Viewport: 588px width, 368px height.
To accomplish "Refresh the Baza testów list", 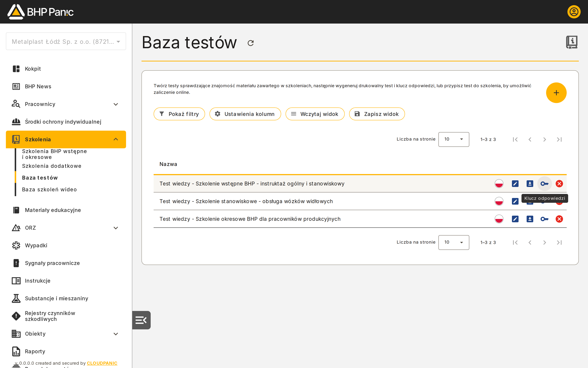I will pyautogui.click(x=250, y=43).
